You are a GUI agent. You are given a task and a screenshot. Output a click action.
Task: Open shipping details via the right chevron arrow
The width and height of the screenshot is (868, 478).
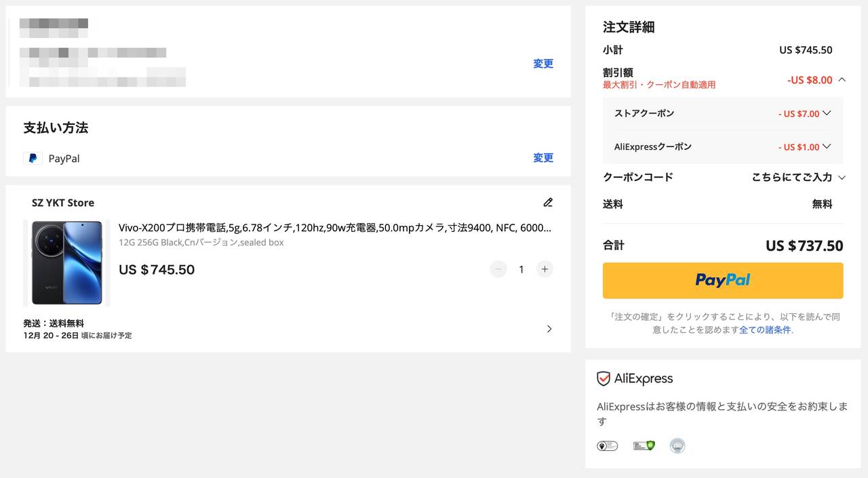click(x=549, y=329)
